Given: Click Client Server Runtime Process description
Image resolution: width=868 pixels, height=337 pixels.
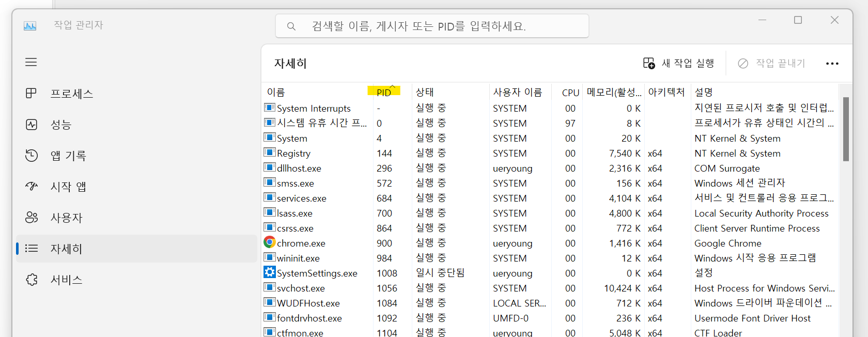Looking at the screenshot, I should click(x=757, y=228).
